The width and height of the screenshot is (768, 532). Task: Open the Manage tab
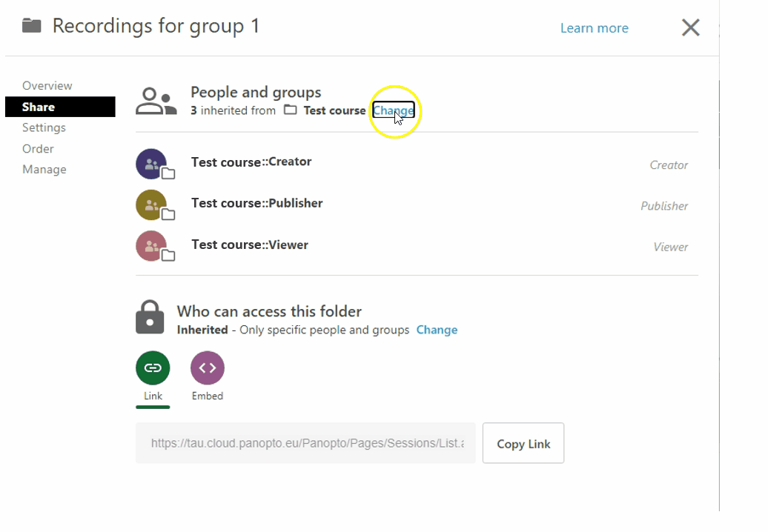[44, 170]
